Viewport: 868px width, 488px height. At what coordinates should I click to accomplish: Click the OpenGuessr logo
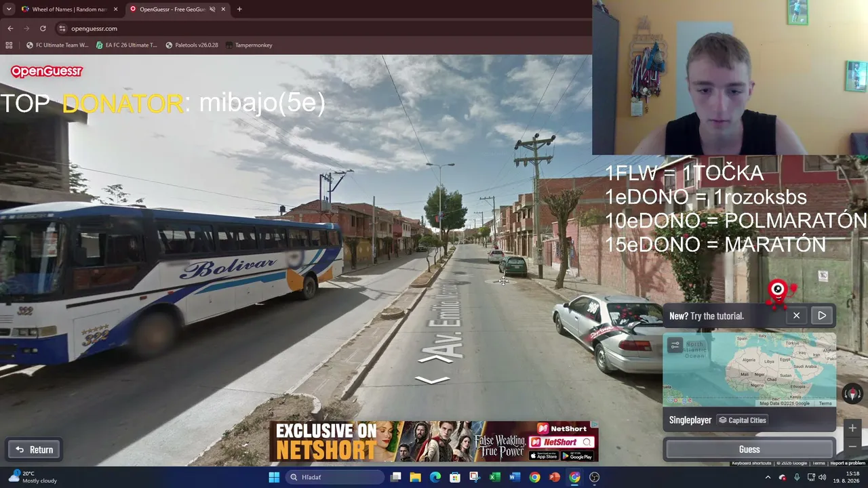point(46,71)
